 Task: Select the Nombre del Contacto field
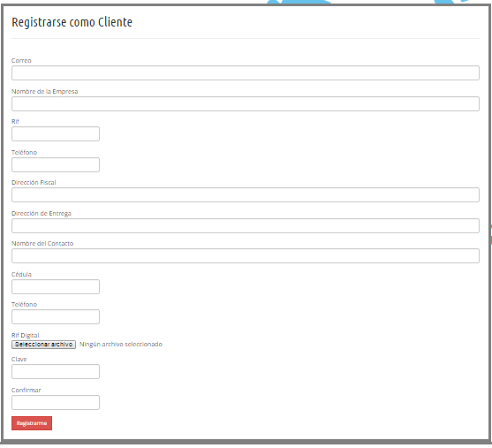pos(246,256)
